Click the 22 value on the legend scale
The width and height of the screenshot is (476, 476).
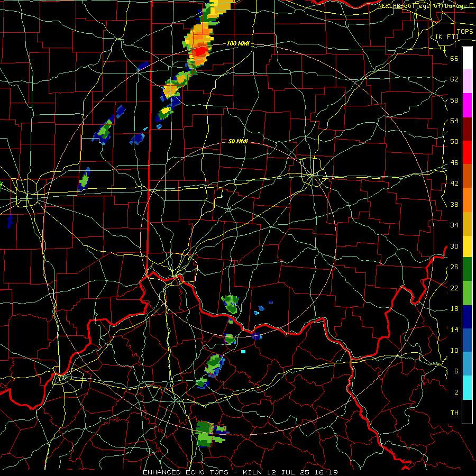point(454,288)
